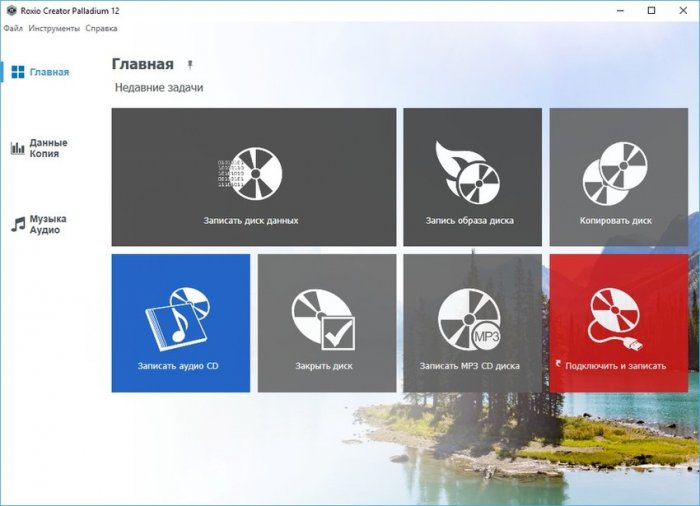The width and height of the screenshot is (700, 506).
Task: Click the MP3 disc icon
Action: tap(469, 319)
